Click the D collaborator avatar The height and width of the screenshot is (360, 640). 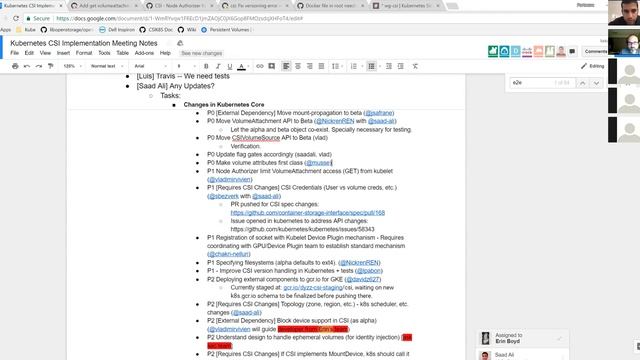516,51
